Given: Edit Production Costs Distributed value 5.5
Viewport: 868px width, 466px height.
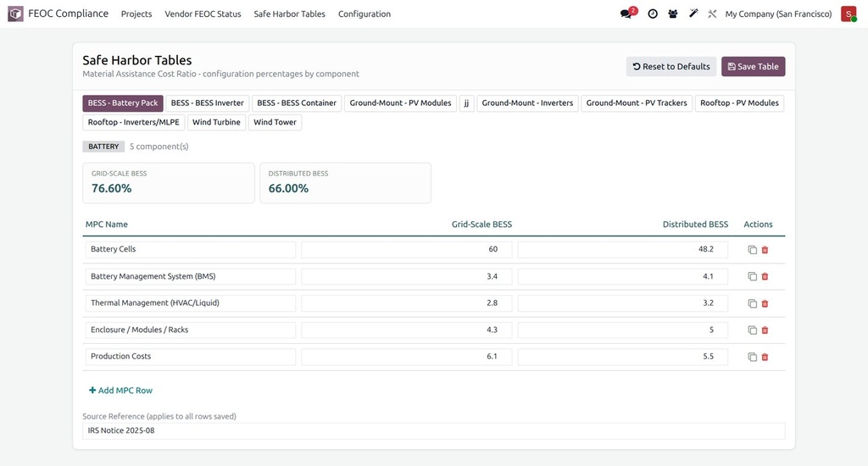Looking at the screenshot, I should pos(623,357).
